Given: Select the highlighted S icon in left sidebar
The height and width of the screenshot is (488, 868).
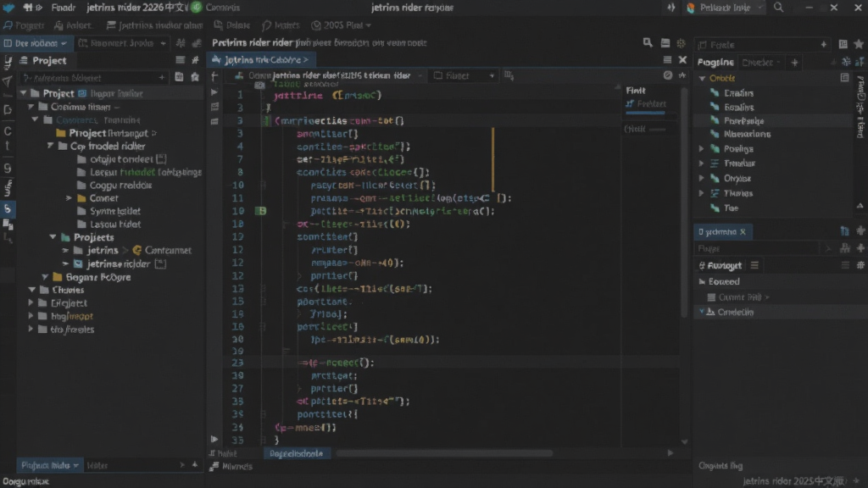Looking at the screenshot, I should [7, 208].
